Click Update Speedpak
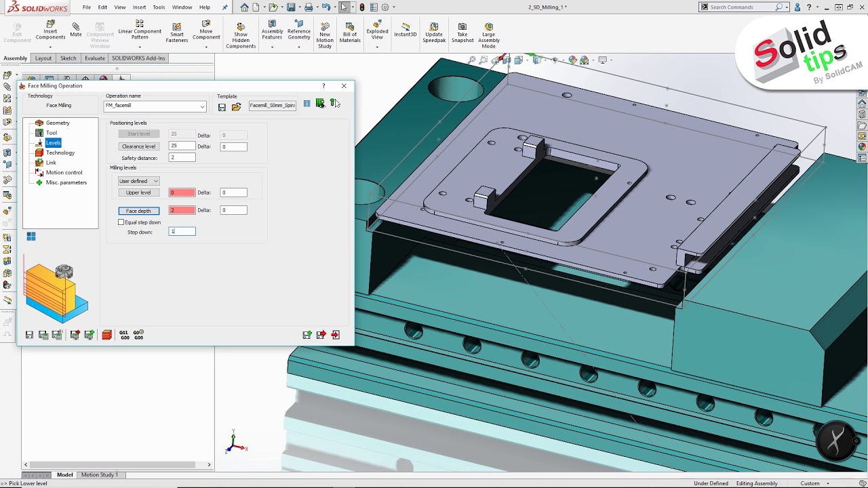868x488 pixels. pyautogui.click(x=434, y=33)
